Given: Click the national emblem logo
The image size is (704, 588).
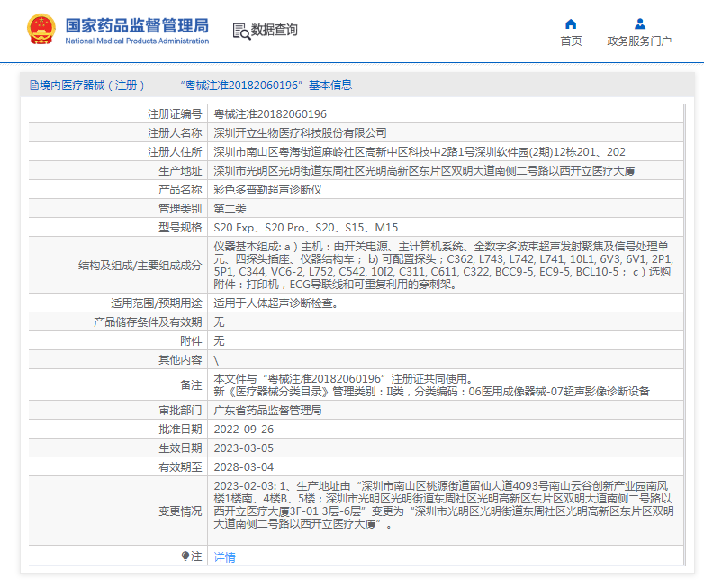Looking at the screenshot, I should click(41, 29).
